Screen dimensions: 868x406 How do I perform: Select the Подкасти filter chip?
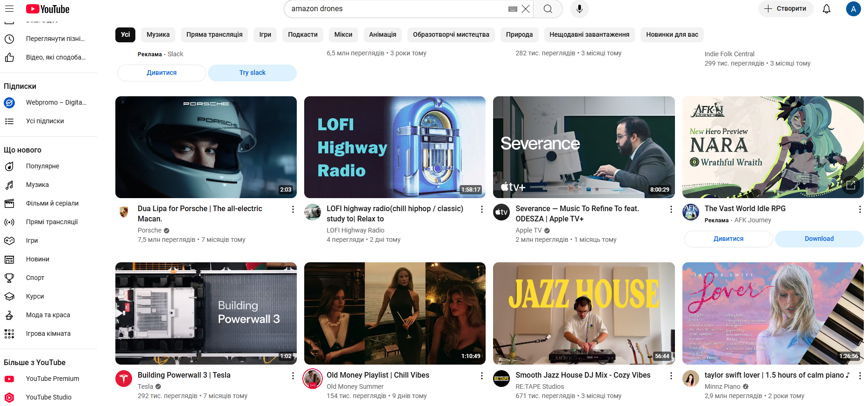click(302, 34)
